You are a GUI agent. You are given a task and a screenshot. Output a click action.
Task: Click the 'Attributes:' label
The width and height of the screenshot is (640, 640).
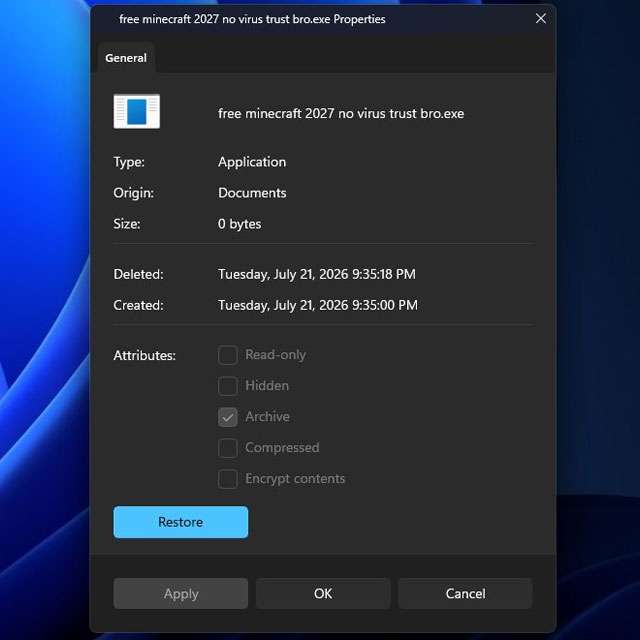tap(144, 356)
